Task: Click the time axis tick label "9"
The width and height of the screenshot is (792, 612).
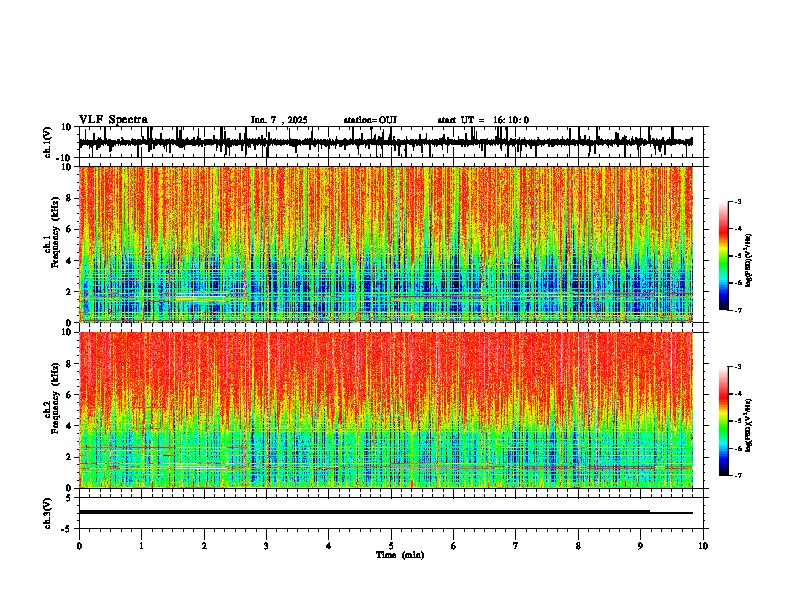Action: click(x=640, y=546)
